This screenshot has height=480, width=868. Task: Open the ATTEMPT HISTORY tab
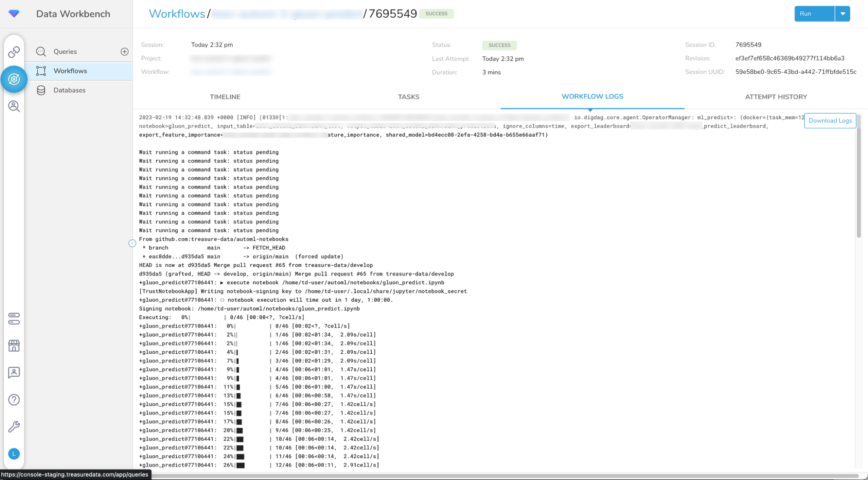[x=776, y=97]
